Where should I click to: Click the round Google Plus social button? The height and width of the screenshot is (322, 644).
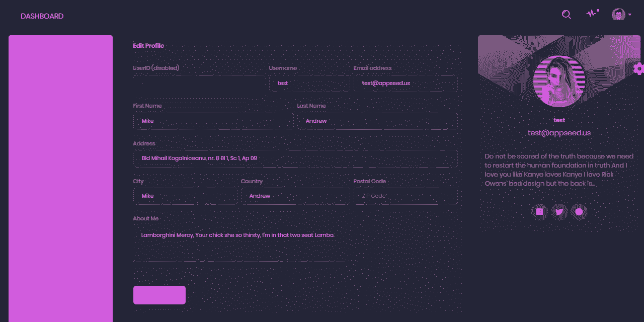click(579, 212)
